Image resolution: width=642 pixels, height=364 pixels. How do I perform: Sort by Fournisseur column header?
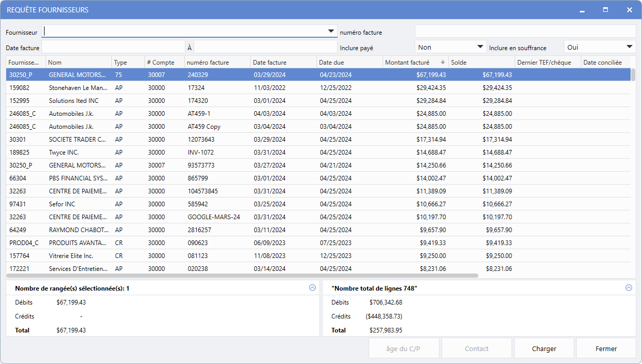pos(26,63)
